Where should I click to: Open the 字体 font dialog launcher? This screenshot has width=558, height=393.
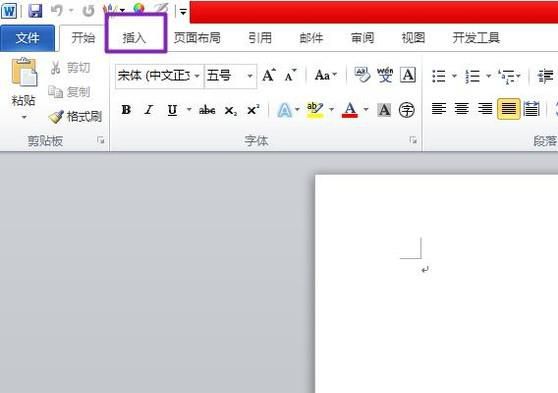click(413, 140)
